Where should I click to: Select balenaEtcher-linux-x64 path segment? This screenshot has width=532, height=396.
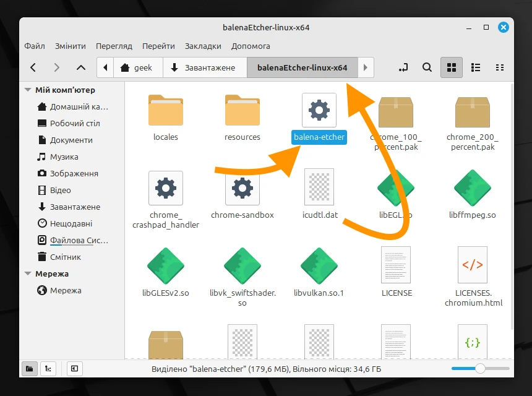pos(302,67)
